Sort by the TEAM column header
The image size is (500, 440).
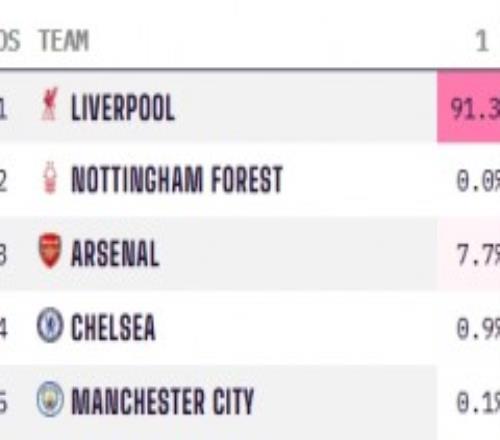pyautogui.click(x=64, y=41)
